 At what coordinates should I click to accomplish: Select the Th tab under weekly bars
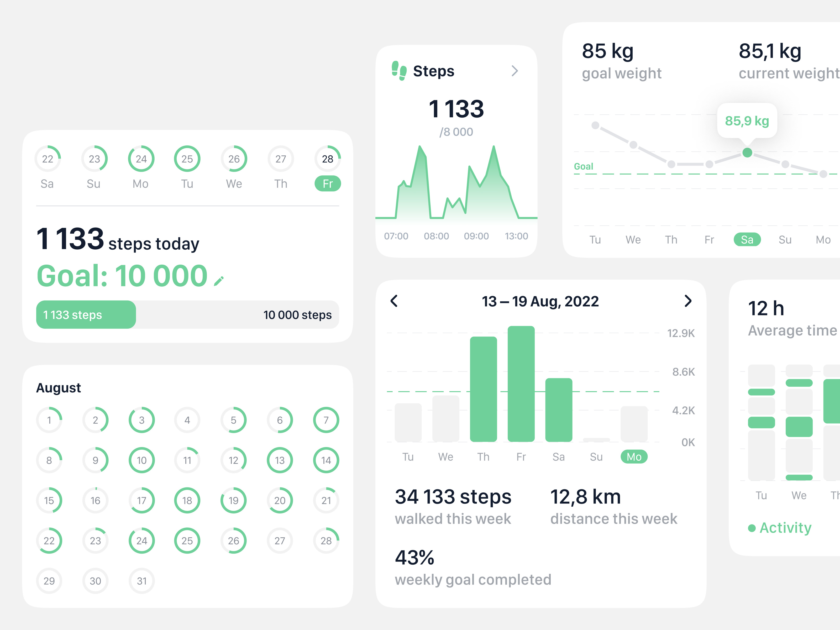pyautogui.click(x=483, y=456)
